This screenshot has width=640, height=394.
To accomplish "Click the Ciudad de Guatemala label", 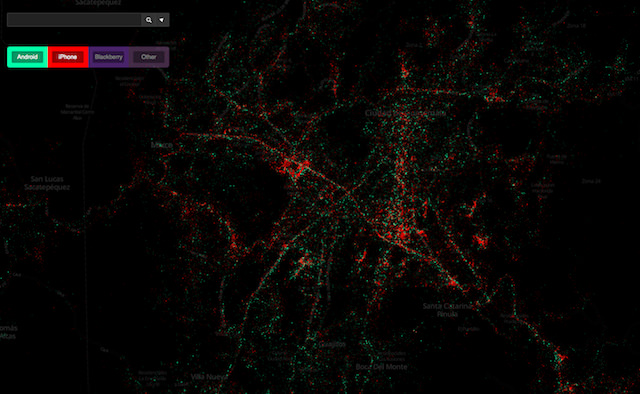I will 405,113.
